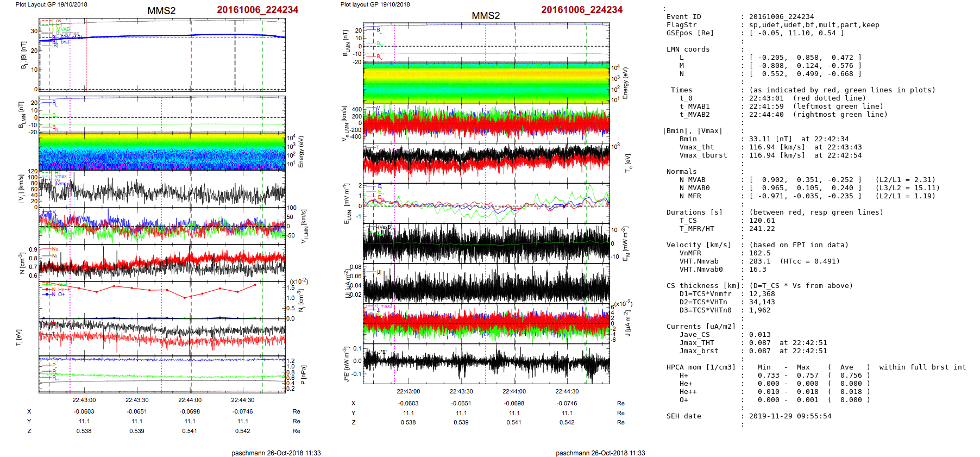Click the t_MVAB1 time entry 22:41:59
Screen dimensions: 980x457
766,107
